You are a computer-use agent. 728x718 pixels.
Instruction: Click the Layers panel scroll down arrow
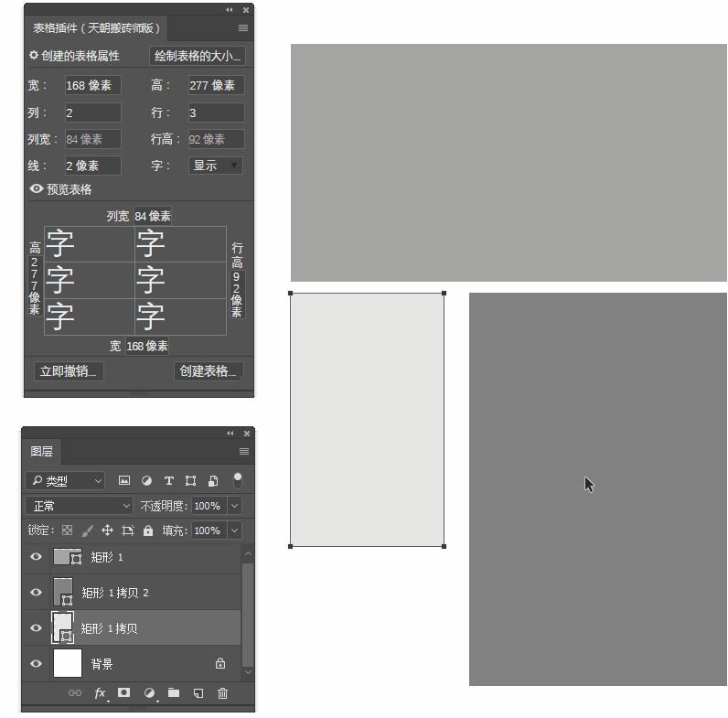(x=248, y=672)
